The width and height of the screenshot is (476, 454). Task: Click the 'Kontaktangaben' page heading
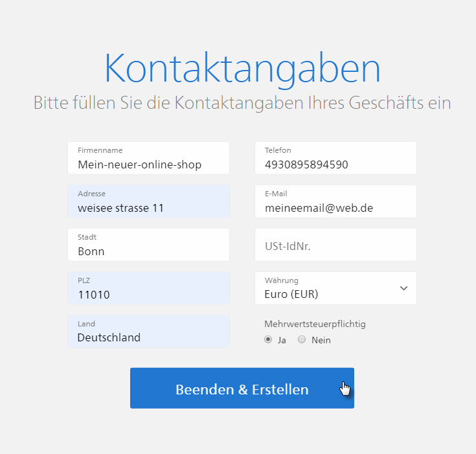coord(242,69)
